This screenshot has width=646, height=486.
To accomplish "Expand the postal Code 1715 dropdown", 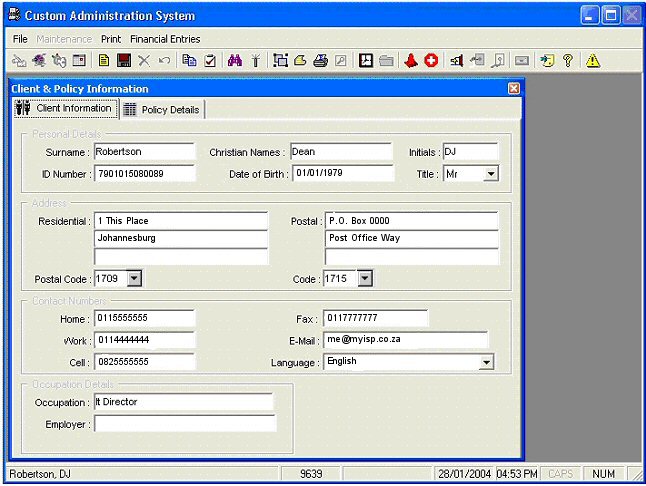I will pos(364,278).
